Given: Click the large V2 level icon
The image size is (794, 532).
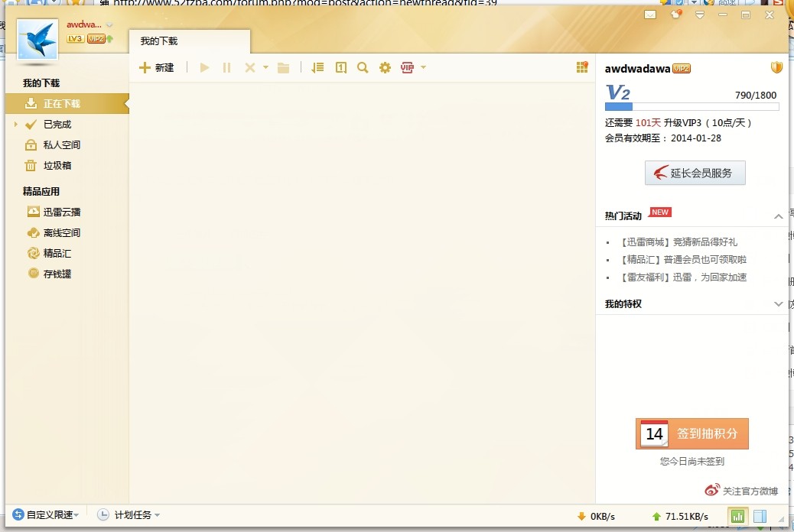Looking at the screenshot, I should point(618,92).
